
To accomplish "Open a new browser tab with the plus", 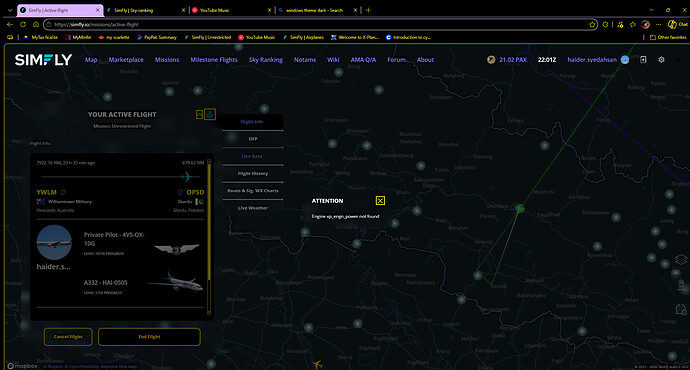I will click(368, 10).
